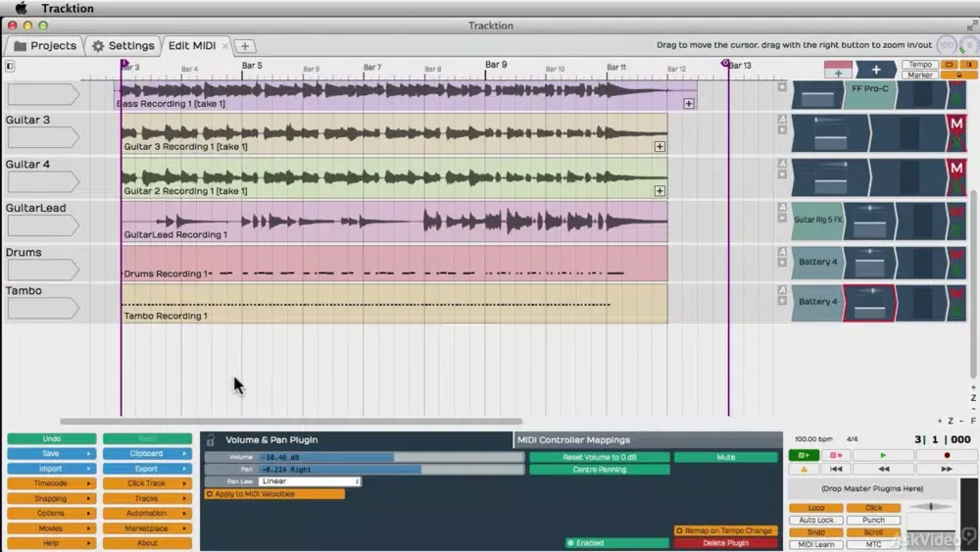
Task: Click the yellow warning triangle icon
Action: point(804,469)
